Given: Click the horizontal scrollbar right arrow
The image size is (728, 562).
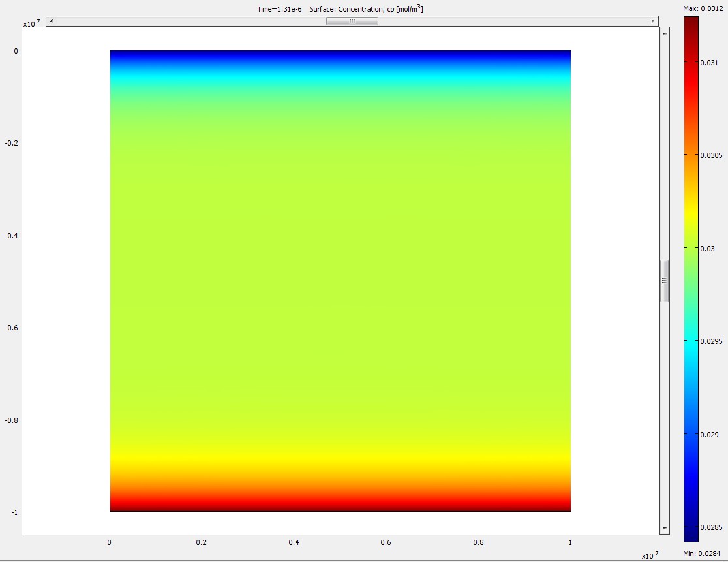Looking at the screenshot, I should (652, 21).
